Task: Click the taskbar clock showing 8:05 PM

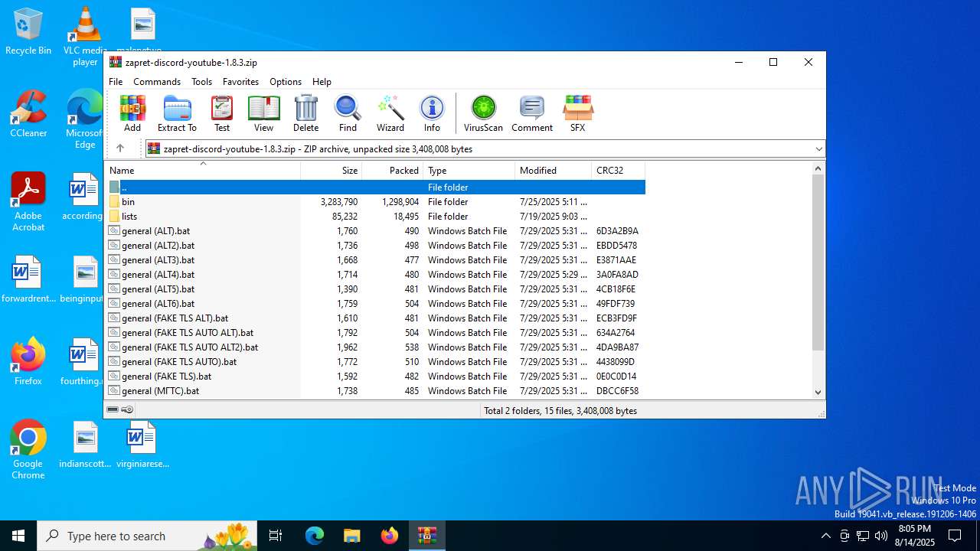Action: tap(914, 536)
